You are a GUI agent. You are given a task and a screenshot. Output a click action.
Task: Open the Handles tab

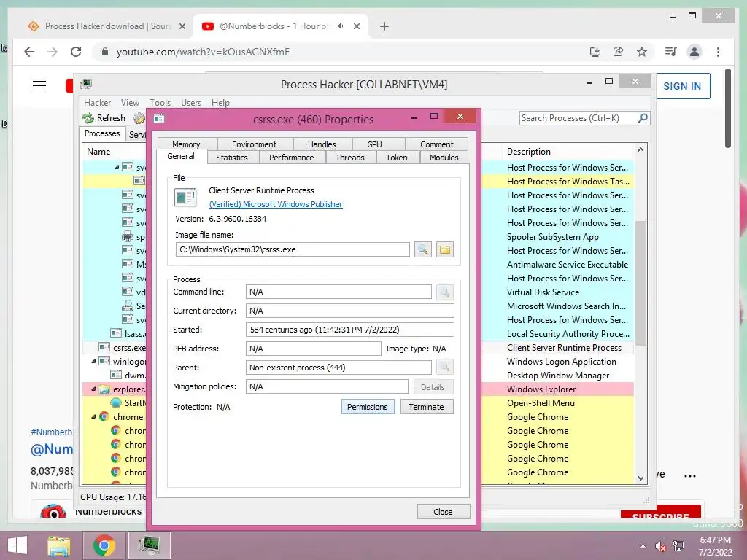(x=322, y=144)
